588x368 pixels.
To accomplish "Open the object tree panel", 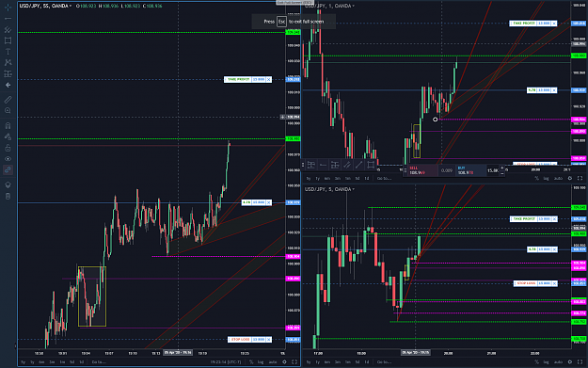I will coord(8,184).
